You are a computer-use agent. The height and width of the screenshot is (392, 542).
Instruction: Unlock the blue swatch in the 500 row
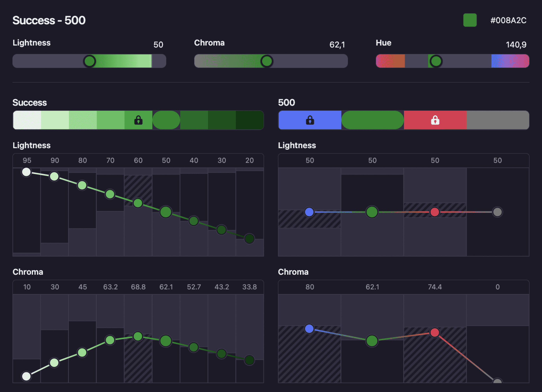tap(310, 120)
